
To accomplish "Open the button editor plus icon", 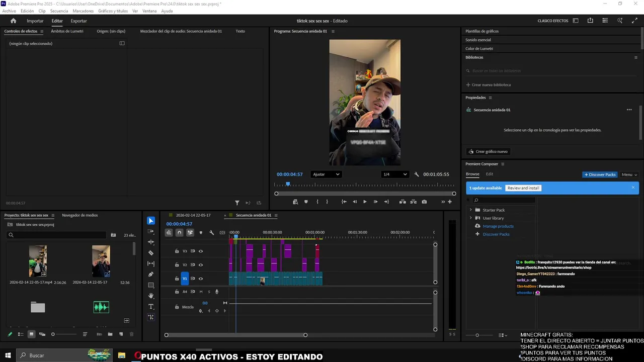I will (x=450, y=202).
